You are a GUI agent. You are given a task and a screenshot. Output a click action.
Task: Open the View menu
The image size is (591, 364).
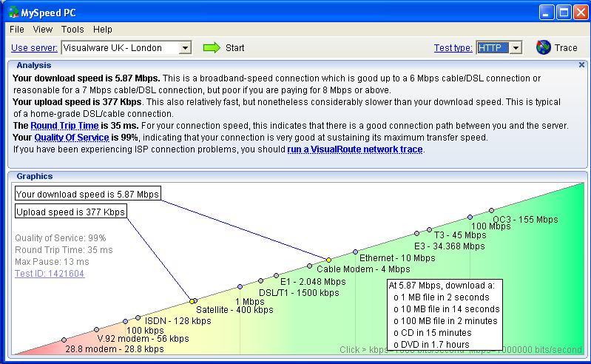pyautogui.click(x=43, y=30)
